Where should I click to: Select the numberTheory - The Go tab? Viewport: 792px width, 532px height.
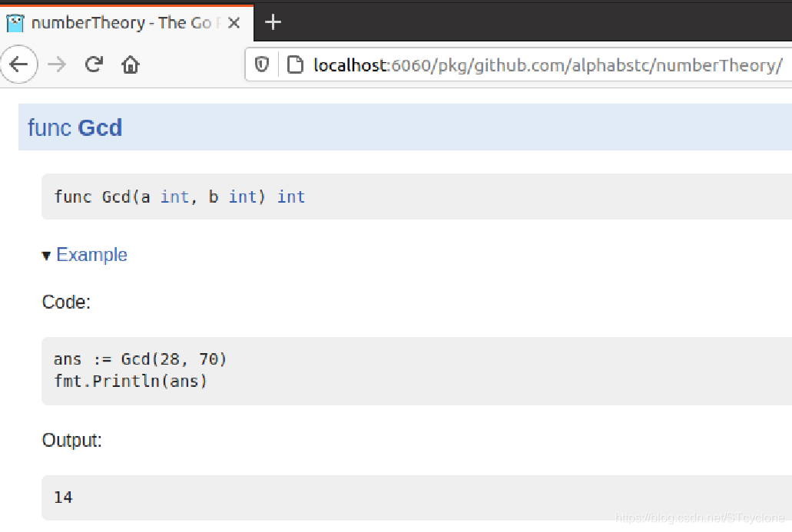(126, 23)
